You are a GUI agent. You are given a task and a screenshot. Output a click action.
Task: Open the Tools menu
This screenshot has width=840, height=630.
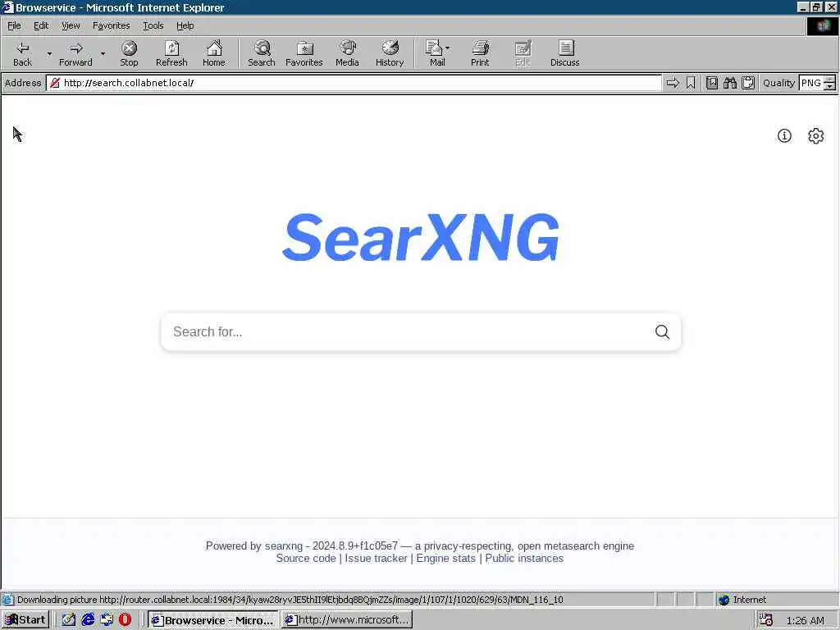tap(153, 25)
